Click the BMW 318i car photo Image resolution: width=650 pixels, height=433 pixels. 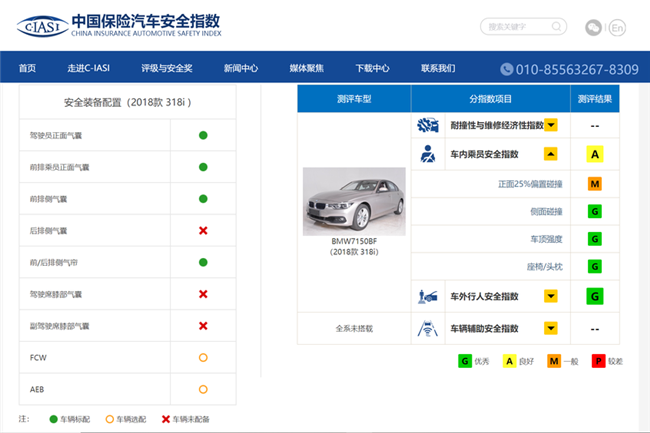click(354, 201)
